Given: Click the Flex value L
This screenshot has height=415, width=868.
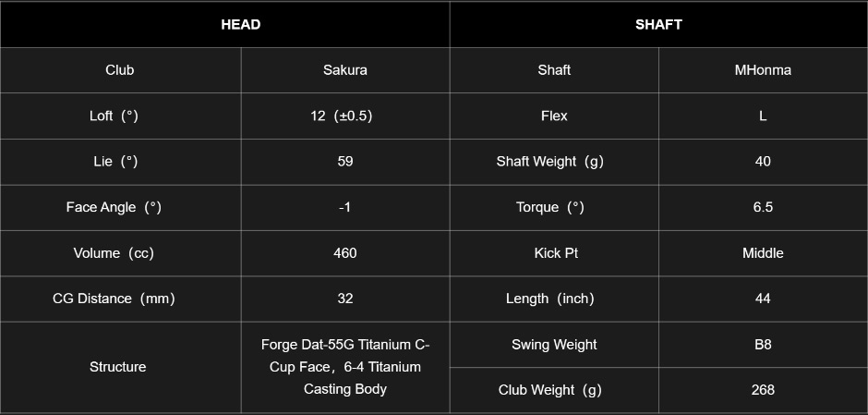Looking at the screenshot, I should pyautogui.click(x=763, y=116).
